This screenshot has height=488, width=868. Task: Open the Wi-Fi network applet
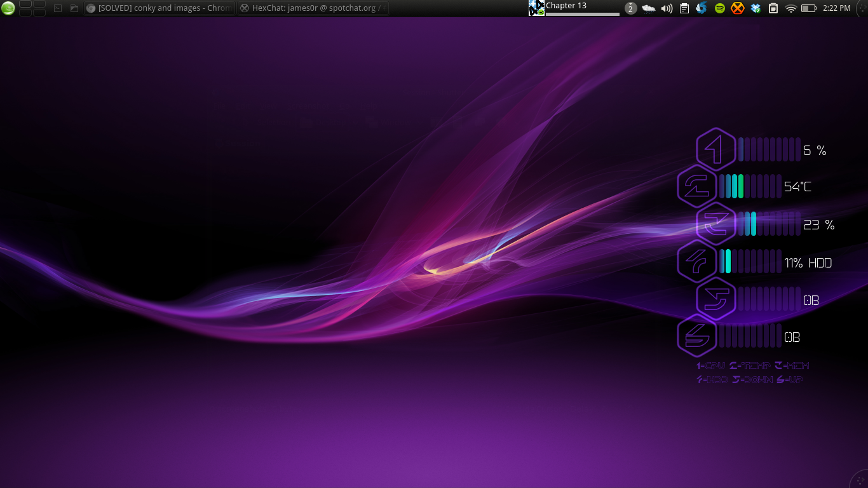791,8
